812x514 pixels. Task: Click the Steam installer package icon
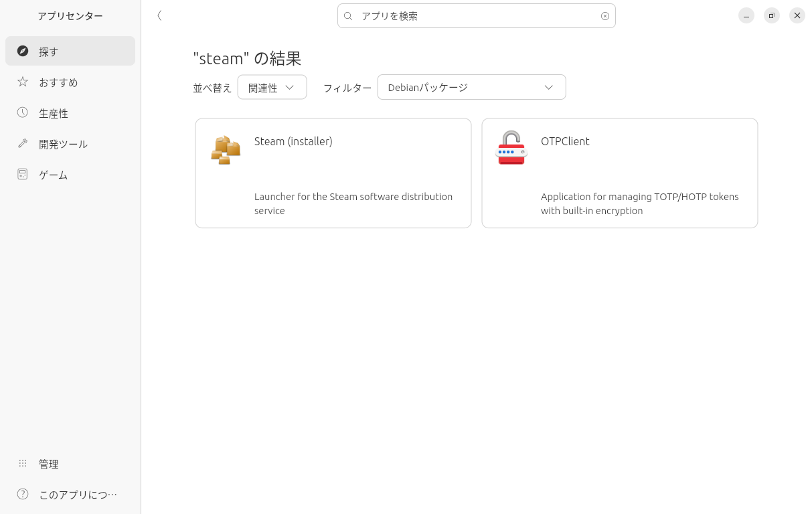click(x=226, y=150)
